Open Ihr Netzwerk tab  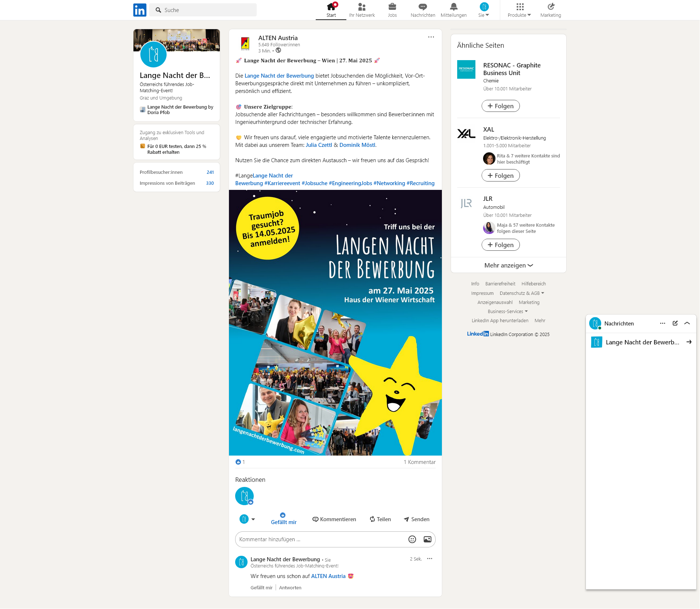pyautogui.click(x=362, y=10)
